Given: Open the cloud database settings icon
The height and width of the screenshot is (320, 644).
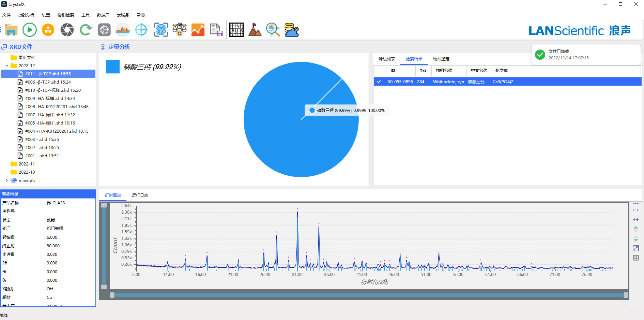Looking at the screenshot, I should (x=292, y=30).
